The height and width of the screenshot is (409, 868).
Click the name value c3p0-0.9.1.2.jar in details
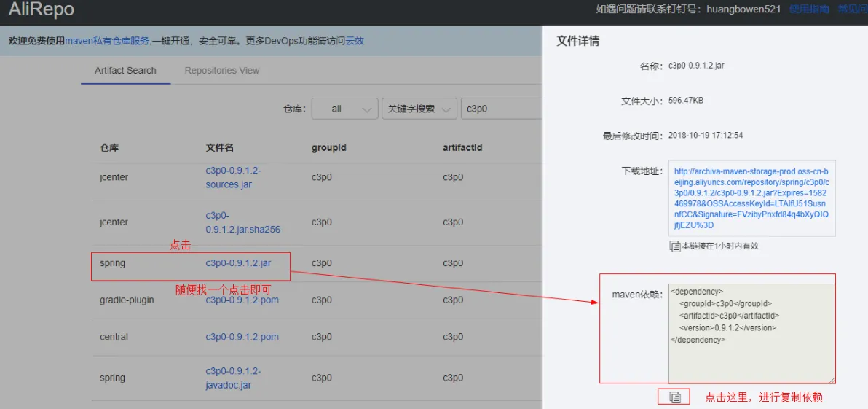(x=696, y=66)
